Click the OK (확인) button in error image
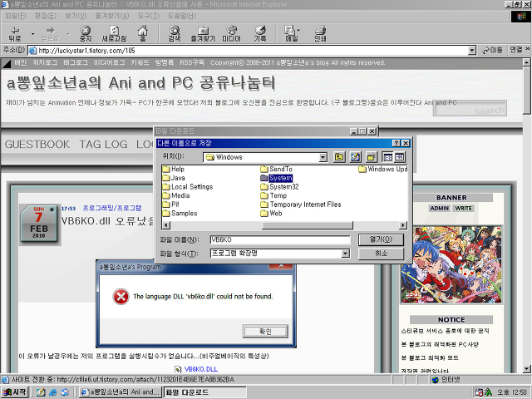This screenshot has width=532, height=399. coord(265,331)
